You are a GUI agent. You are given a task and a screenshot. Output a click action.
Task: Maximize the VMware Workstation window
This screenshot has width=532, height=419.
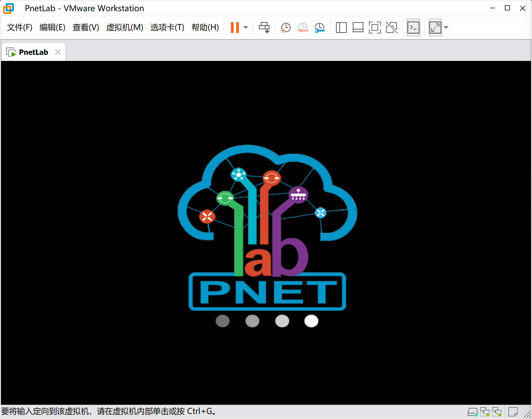508,8
